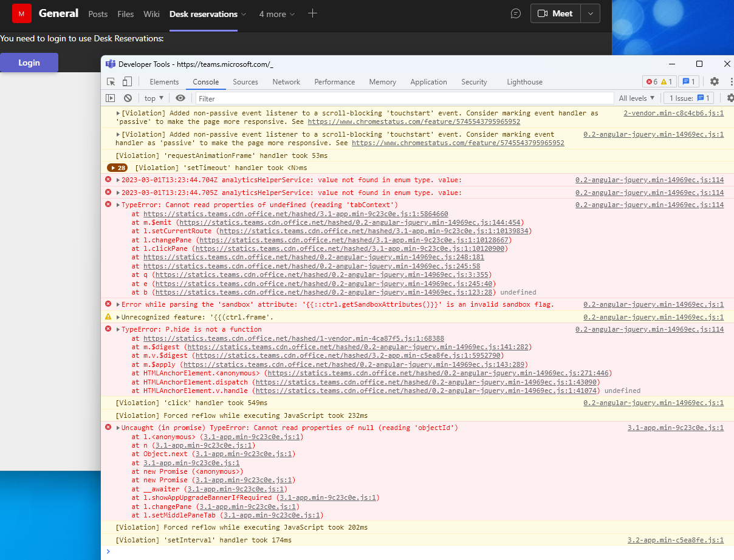Create live expression eye icon
The width and height of the screenshot is (734, 560).
pyautogui.click(x=180, y=98)
